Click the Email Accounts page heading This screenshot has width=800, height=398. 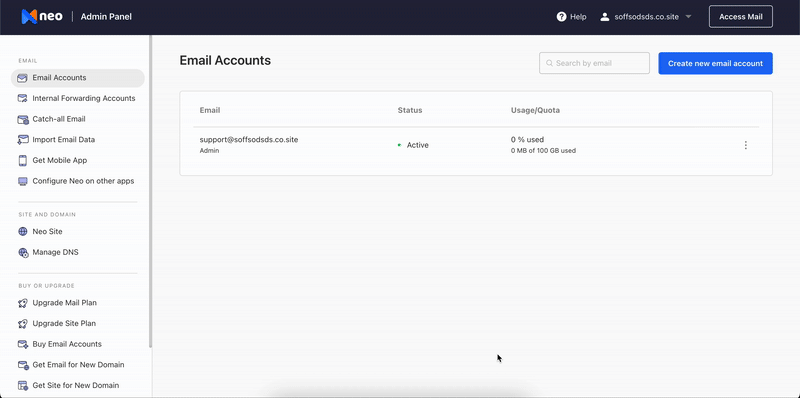tap(225, 61)
